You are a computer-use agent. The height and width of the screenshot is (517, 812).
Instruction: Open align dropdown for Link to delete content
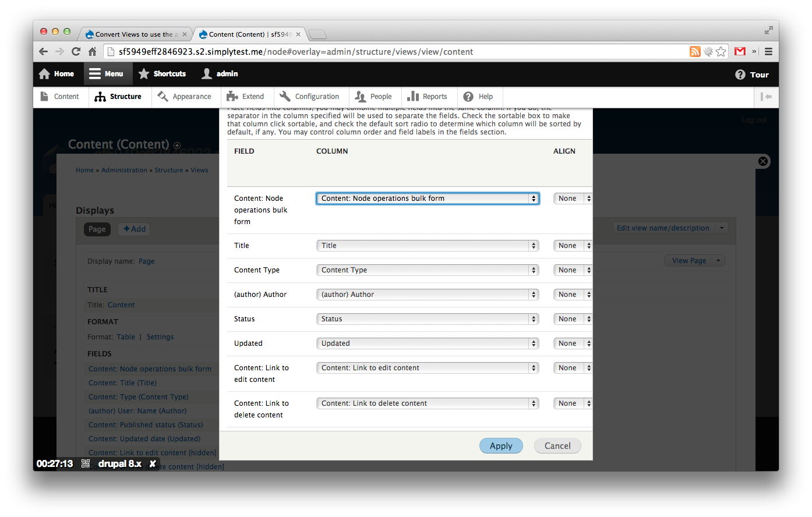(573, 403)
